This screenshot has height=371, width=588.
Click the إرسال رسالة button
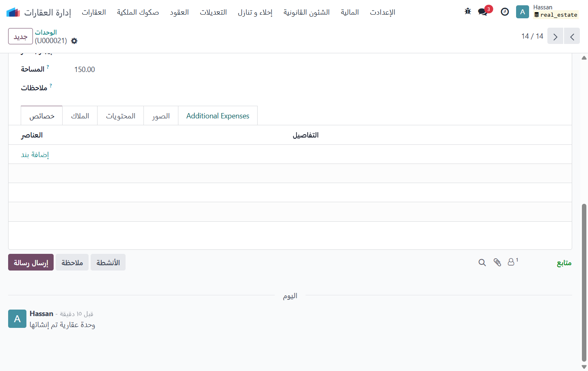pos(31,262)
